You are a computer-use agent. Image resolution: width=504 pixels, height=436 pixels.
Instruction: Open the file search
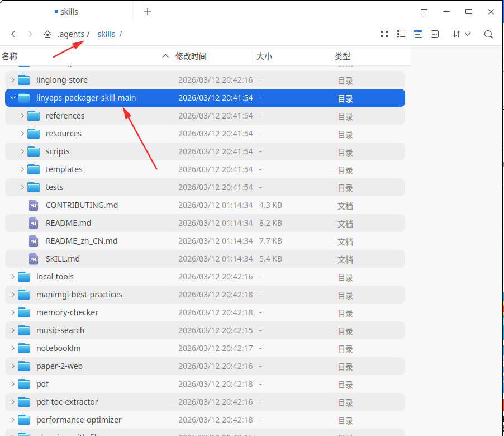click(488, 34)
